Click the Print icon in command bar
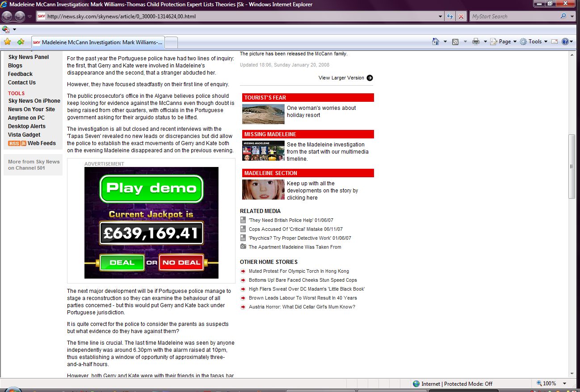Viewport: 580px width, 392px height. [476, 42]
